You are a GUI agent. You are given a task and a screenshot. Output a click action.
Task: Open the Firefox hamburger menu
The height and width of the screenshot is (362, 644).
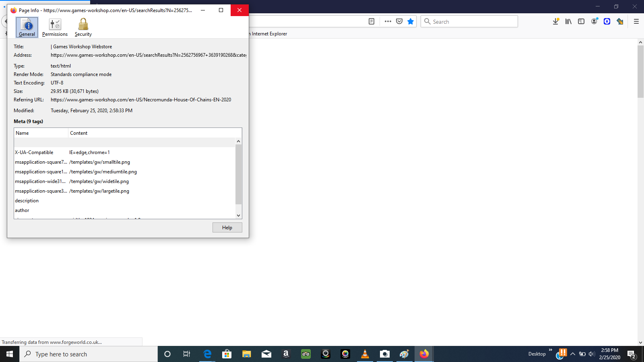click(636, 21)
